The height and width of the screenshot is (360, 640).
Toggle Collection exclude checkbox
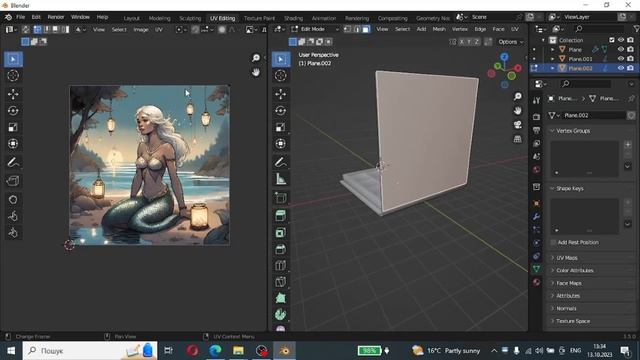(611, 40)
